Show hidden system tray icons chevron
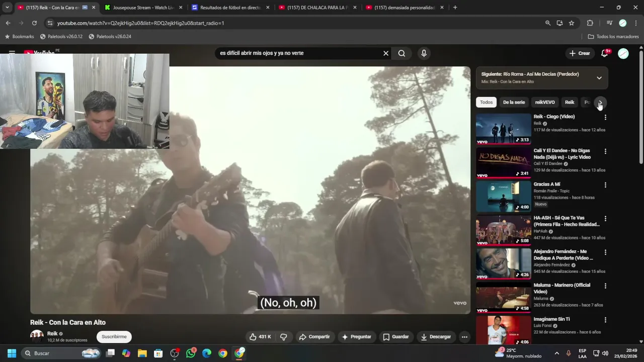Viewport: 644px width, 362px height. 556,353
